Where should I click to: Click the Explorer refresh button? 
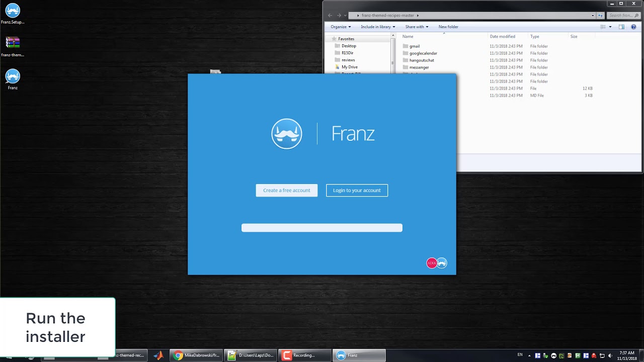(600, 16)
